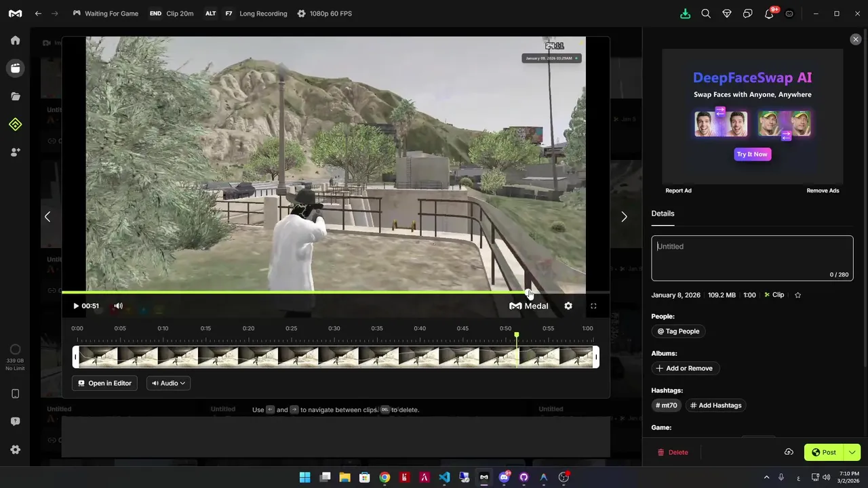Open notifications bell with 9+ badge
This screenshot has width=868, height=488.
770,13
